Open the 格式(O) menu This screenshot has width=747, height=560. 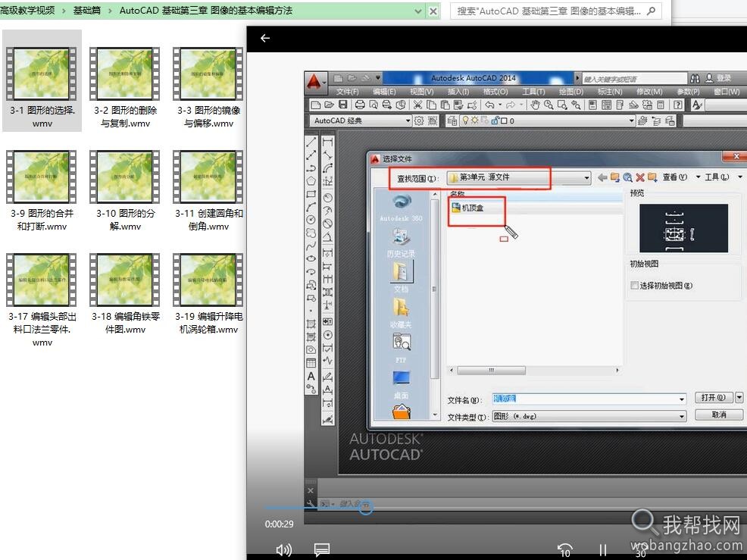tap(495, 92)
